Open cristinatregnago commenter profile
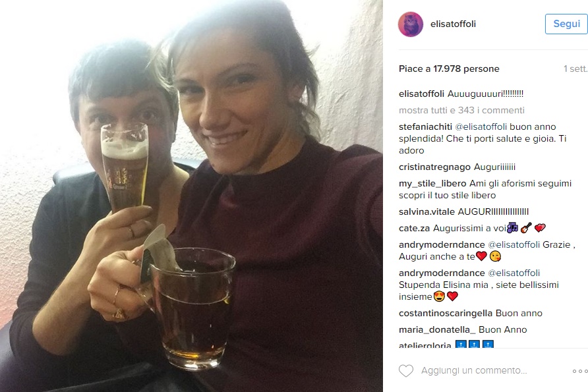The image size is (588, 392). [x=434, y=167]
